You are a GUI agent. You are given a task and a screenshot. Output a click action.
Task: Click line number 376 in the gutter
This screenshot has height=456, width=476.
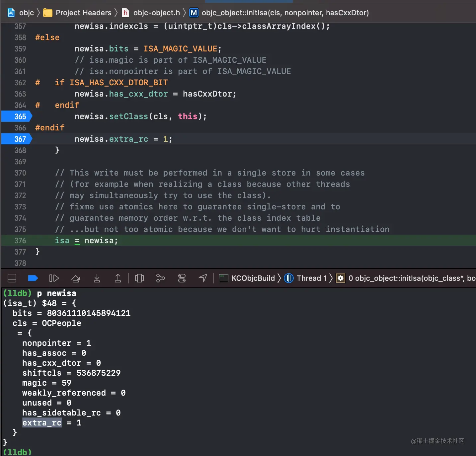click(20, 241)
